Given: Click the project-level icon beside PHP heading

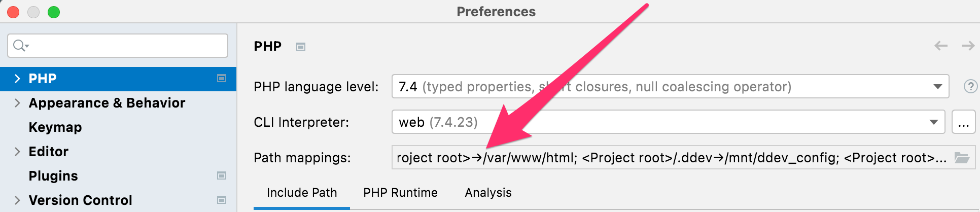Looking at the screenshot, I should click(x=301, y=47).
